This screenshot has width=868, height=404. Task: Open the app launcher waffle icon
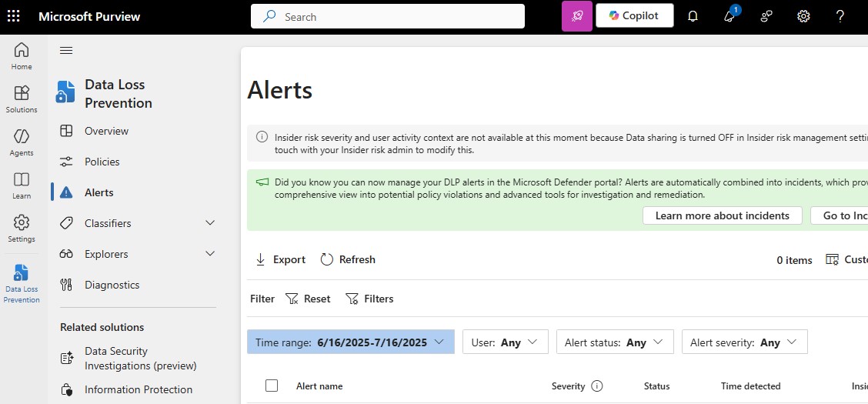click(x=13, y=16)
